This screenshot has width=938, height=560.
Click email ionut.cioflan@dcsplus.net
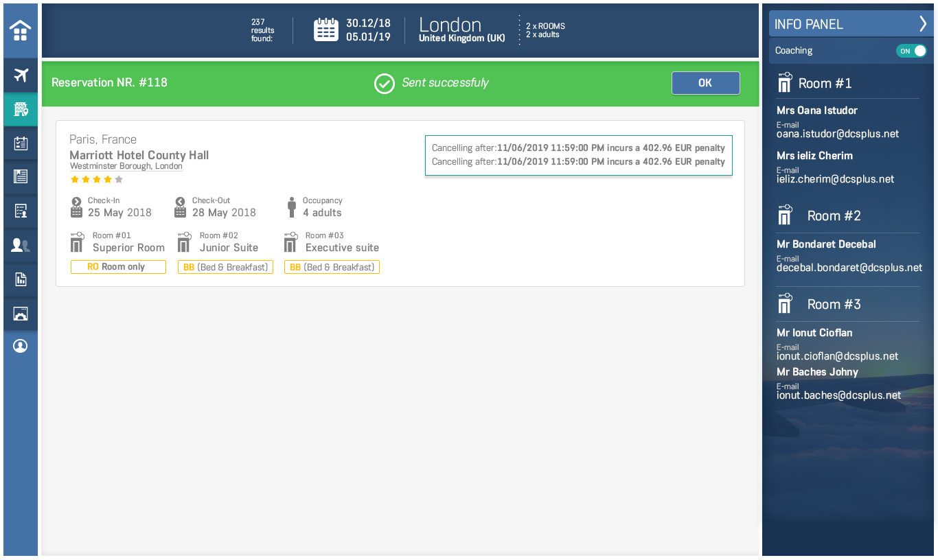[838, 356]
